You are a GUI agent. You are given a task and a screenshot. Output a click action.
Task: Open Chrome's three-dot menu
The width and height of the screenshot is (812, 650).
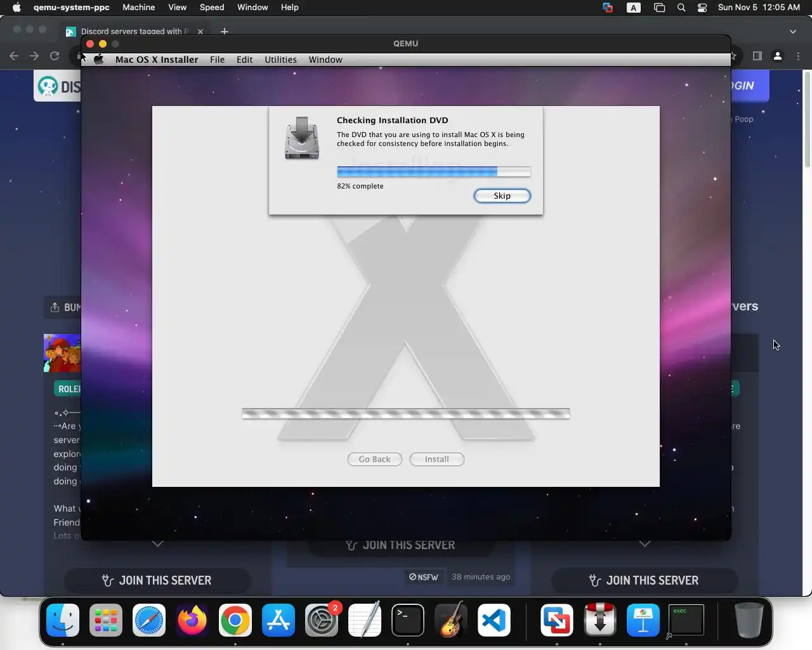pyautogui.click(x=799, y=56)
